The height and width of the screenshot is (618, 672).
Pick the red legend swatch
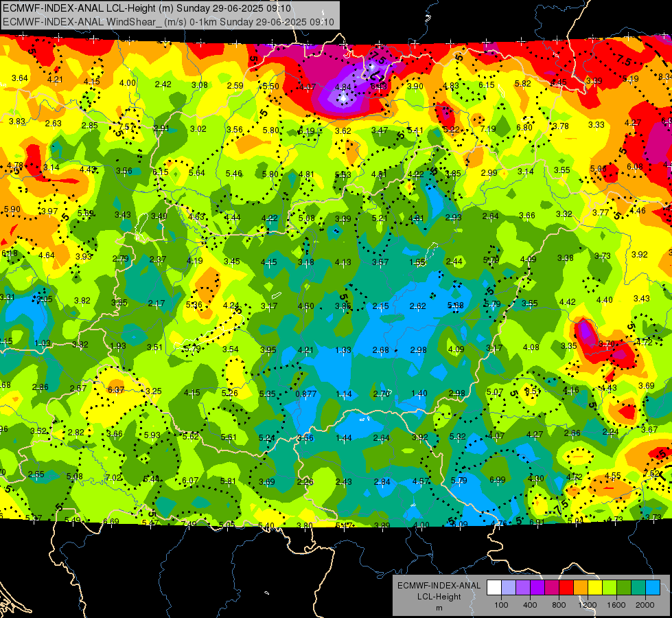(566, 588)
